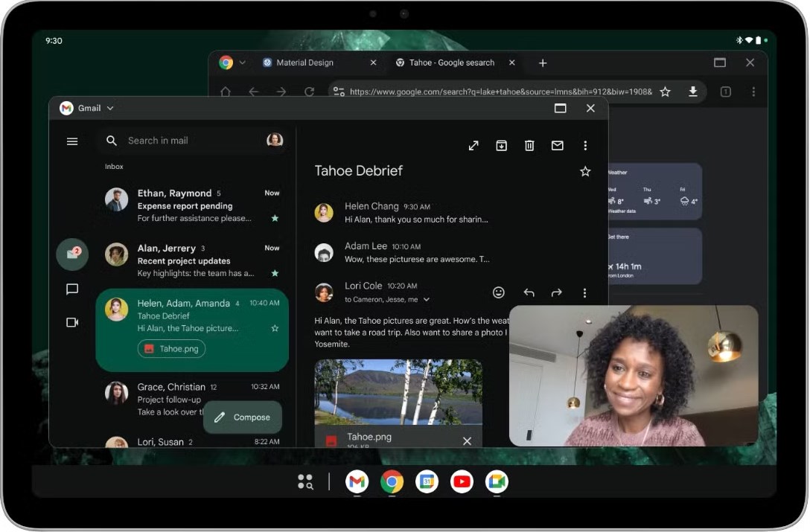The height and width of the screenshot is (532, 810).
Task: Expand the email to full screen
Action: [x=473, y=146]
